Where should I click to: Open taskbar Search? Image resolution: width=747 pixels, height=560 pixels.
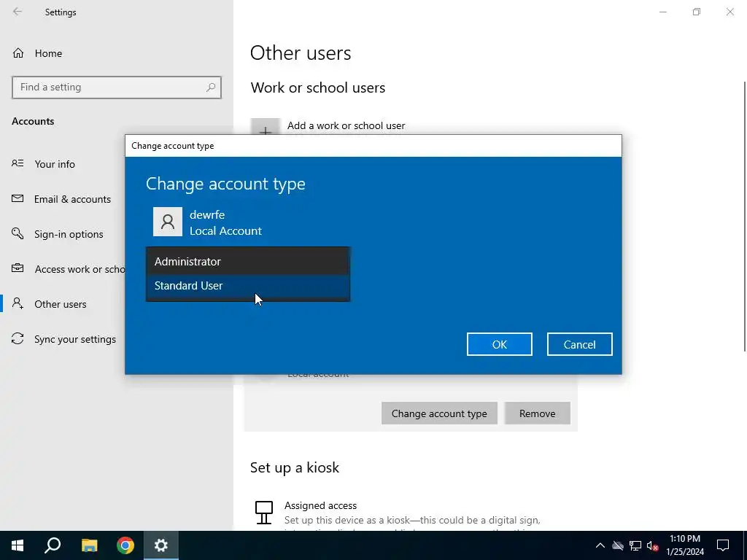[53, 545]
